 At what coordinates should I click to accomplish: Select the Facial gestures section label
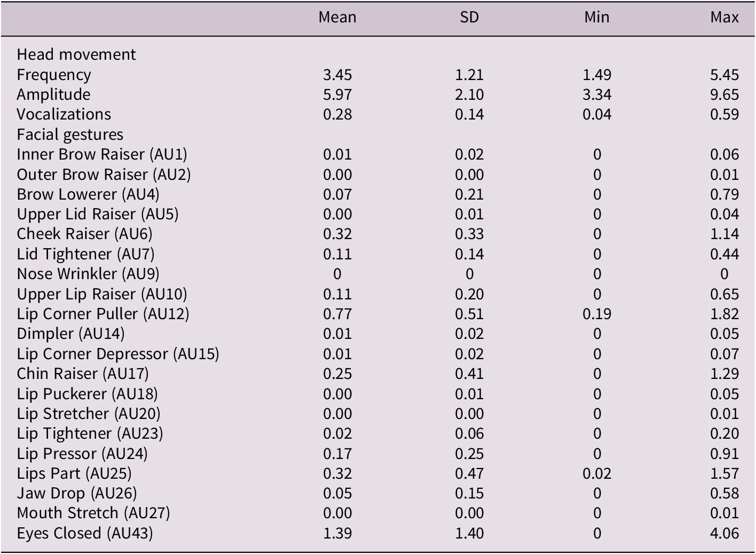70,134
